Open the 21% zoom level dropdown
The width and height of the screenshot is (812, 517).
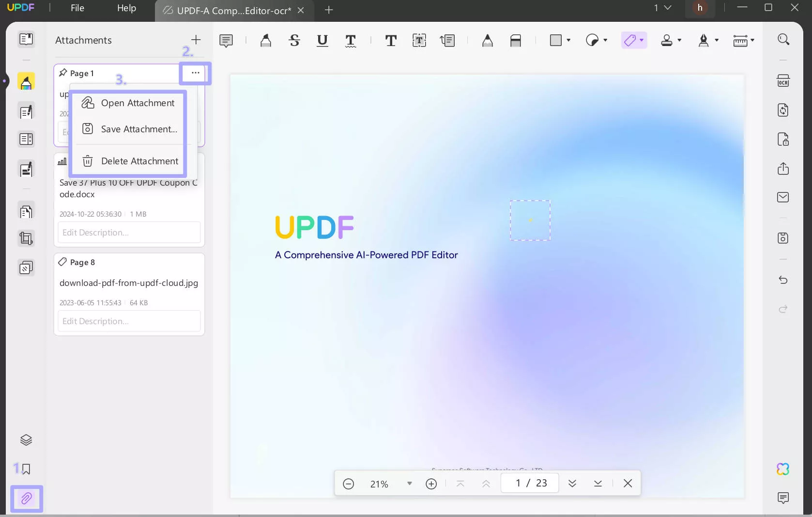coord(410,484)
